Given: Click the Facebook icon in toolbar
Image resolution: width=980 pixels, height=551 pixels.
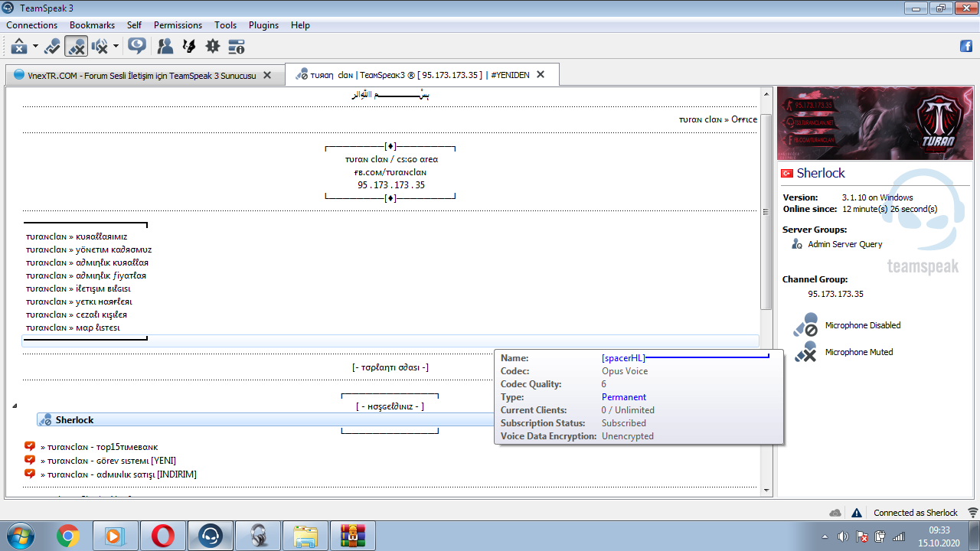Looking at the screenshot, I should (966, 46).
